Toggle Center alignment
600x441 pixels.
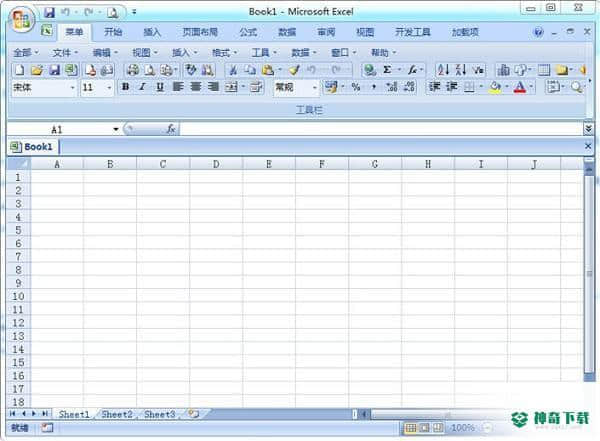(x=196, y=87)
